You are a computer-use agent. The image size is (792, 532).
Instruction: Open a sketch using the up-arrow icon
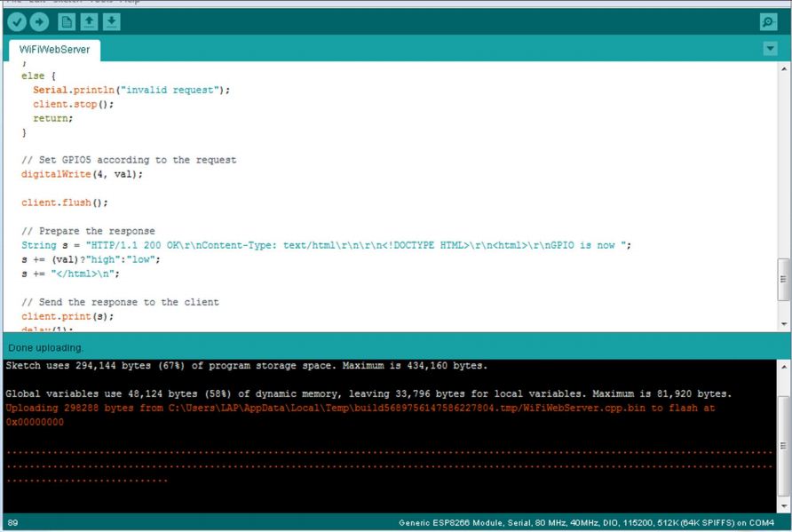89,22
